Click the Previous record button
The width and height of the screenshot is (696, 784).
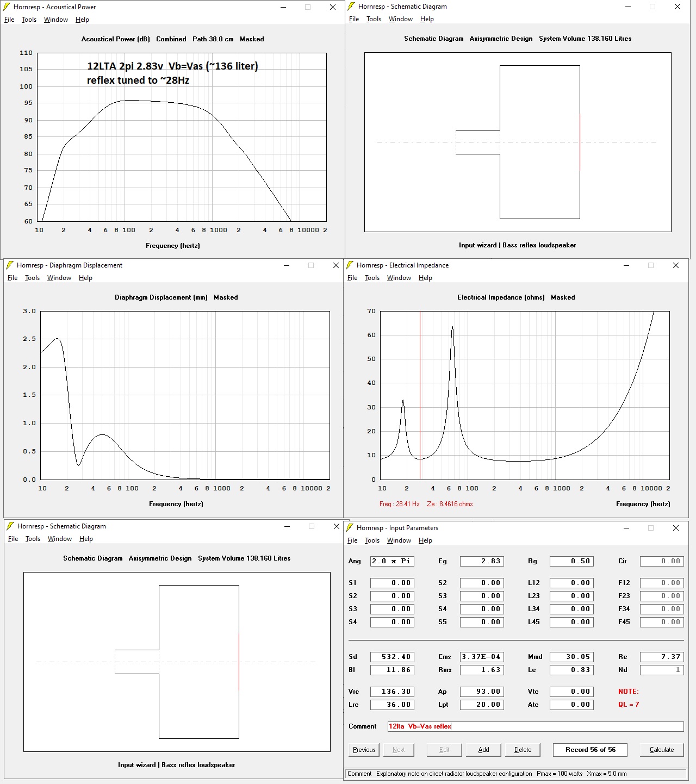(364, 750)
